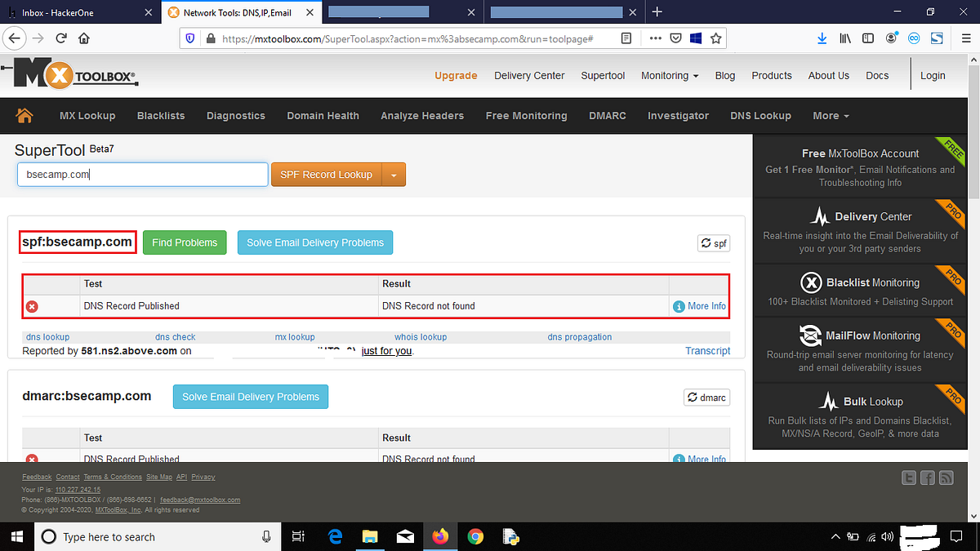The height and width of the screenshot is (551, 980).
Task: Open the Transcript link
Action: click(708, 350)
